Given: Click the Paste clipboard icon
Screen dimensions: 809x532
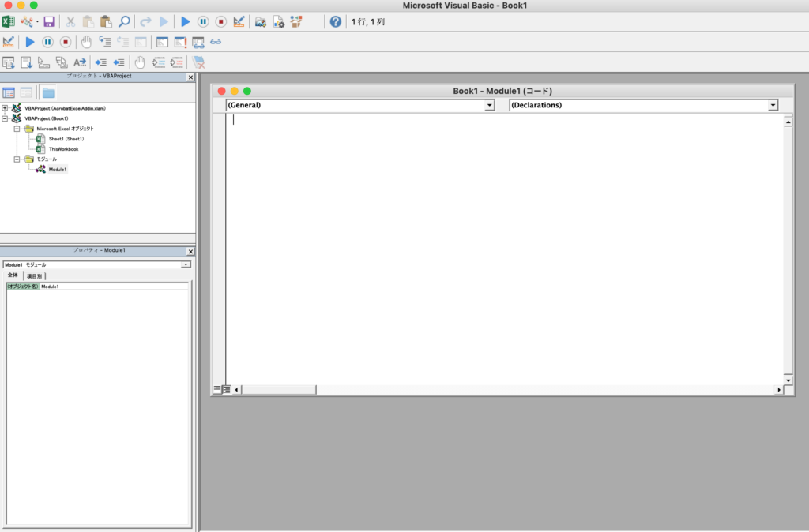Looking at the screenshot, I should tap(106, 21).
